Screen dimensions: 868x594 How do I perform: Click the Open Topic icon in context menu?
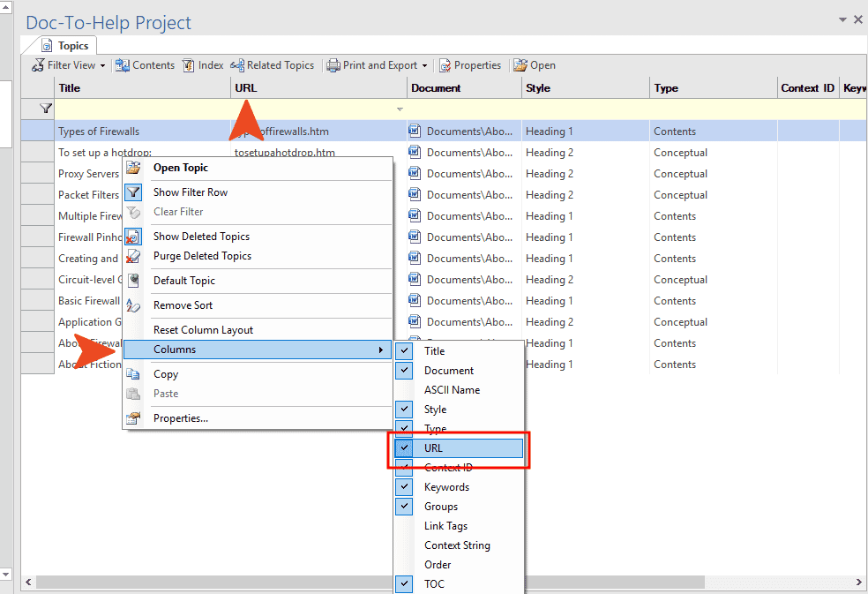pos(133,168)
